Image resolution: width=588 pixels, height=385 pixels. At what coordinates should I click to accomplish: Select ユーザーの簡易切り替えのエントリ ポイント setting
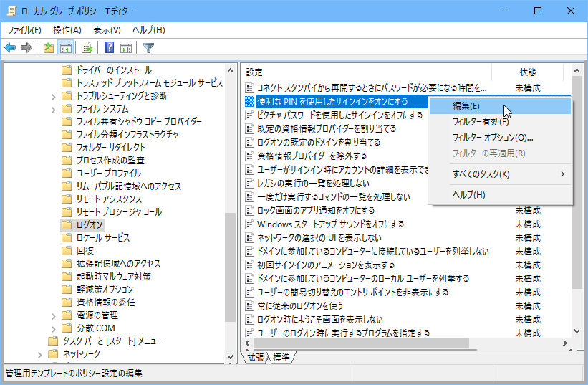(353, 293)
